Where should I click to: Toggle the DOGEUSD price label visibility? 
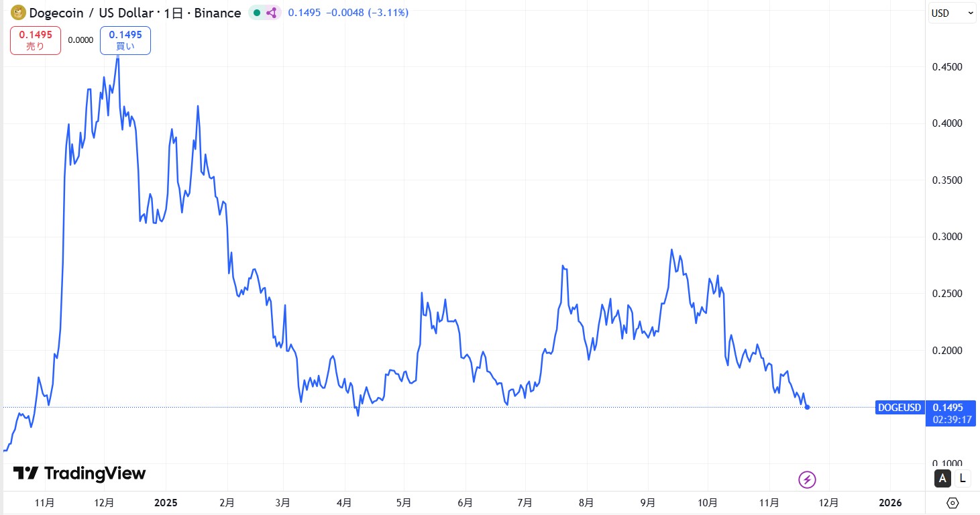point(900,407)
